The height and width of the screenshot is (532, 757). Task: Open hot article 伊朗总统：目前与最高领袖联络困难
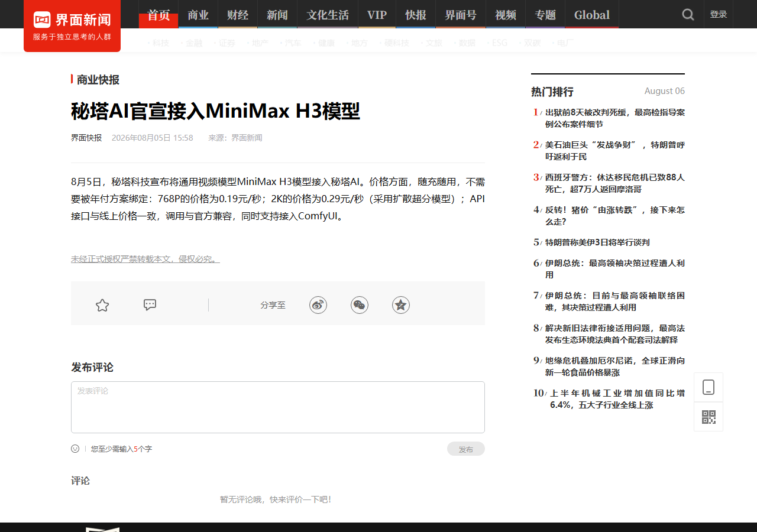(x=615, y=301)
